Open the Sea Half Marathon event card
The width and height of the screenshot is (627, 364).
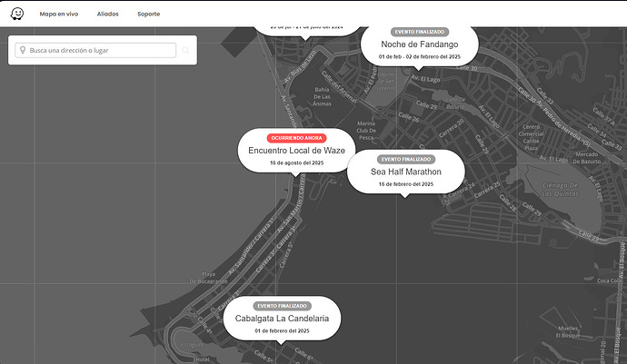(405, 172)
